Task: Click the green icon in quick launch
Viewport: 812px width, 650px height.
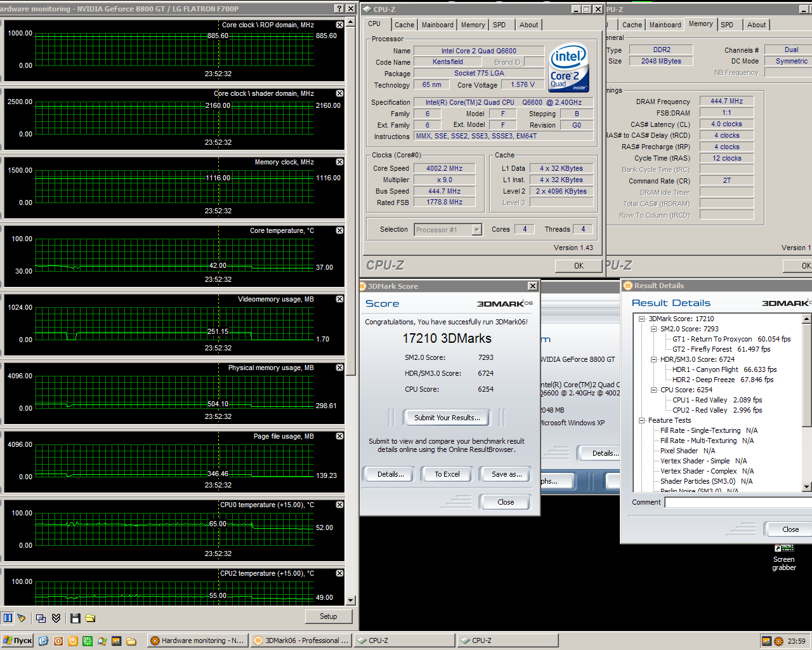Action: point(88,641)
